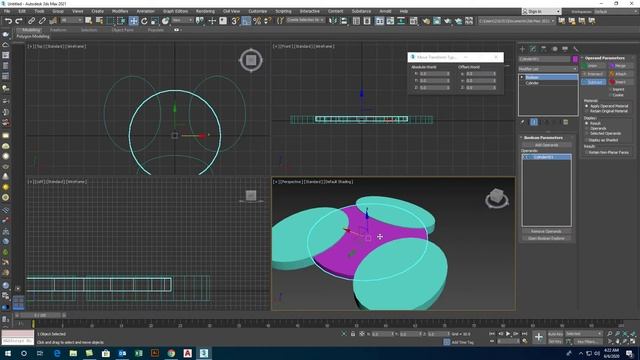
Task: Open the Rendering menu
Action: point(205,11)
